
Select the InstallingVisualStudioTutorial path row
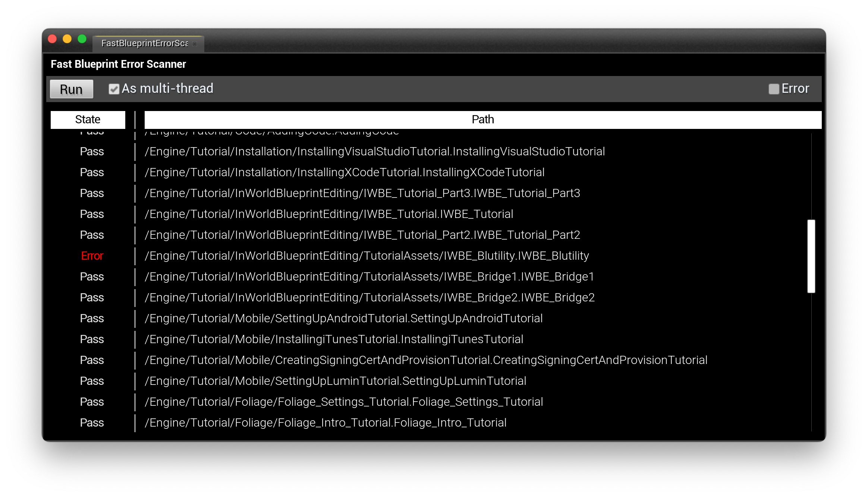tap(374, 152)
